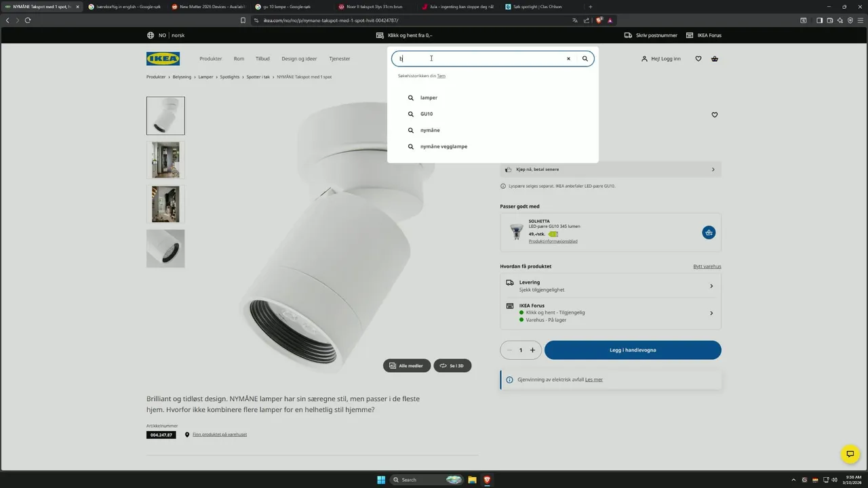Open the chat bubble button
This screenshot has width=868, height=488.
tap(850, 454)
